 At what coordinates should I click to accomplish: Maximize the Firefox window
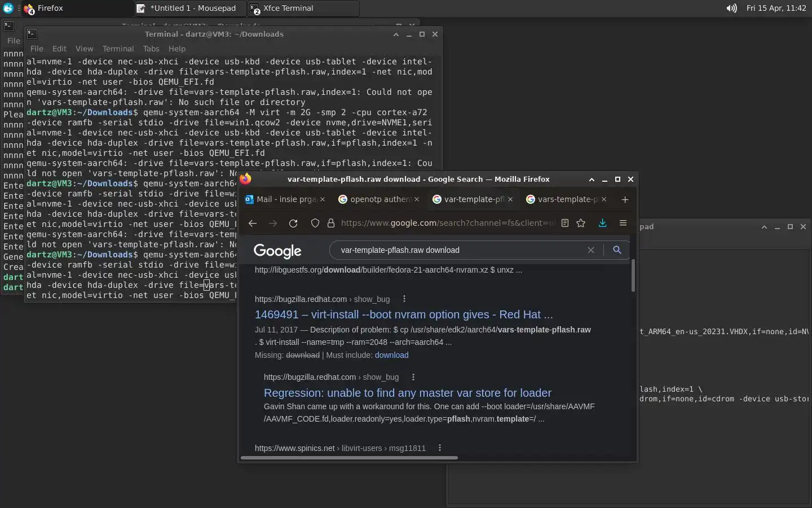pos(617,179)
